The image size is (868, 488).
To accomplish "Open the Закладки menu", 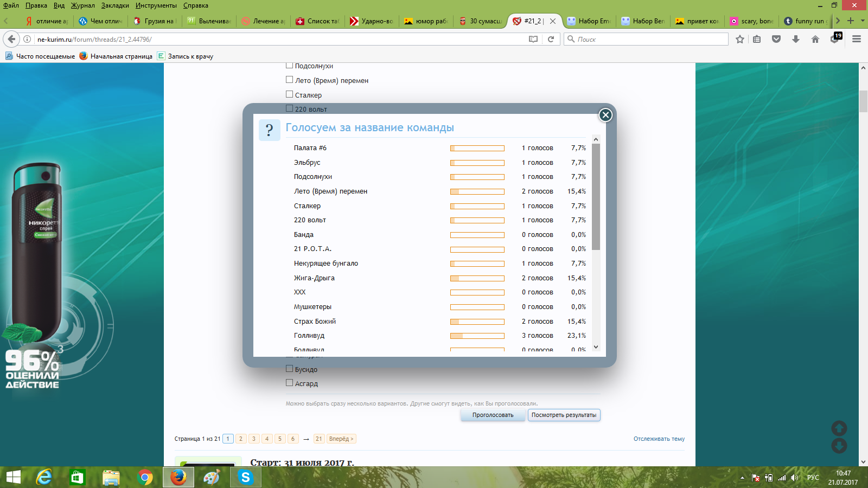I will pos(115,5).
